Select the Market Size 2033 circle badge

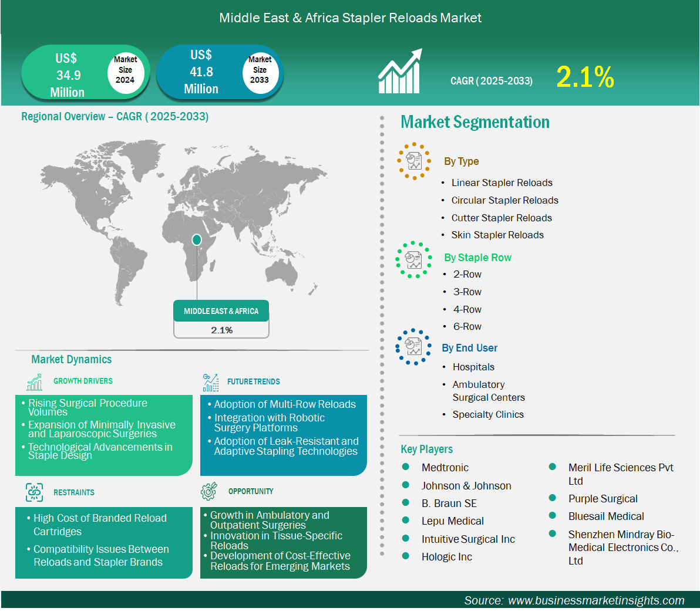point(260,70)
